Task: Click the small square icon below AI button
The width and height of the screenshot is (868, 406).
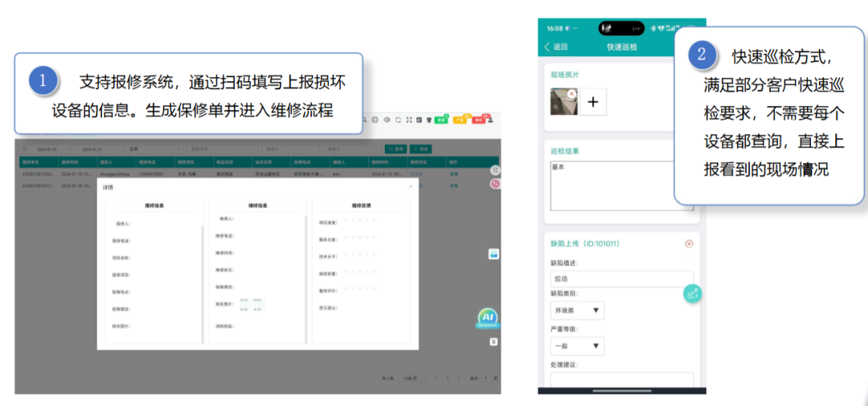Action: click(493, 342)
